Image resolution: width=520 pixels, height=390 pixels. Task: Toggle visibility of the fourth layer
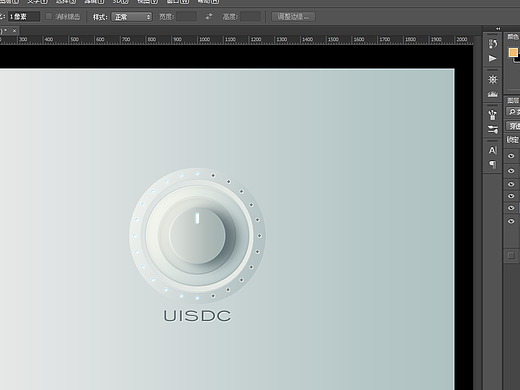click(511, 196)
